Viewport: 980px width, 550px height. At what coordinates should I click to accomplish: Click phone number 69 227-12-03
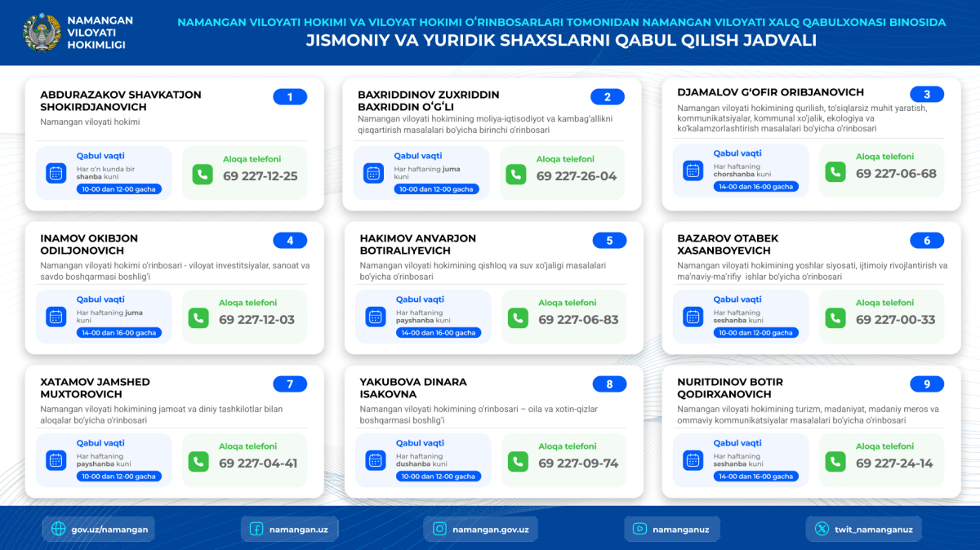point(256,320)
